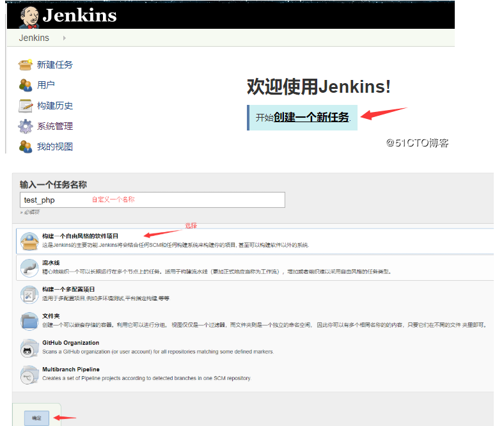Screen dimensions: 504x426
Task: Click the GitHub Organization description text
Action: pyautogui.click(x=158, y=352)
